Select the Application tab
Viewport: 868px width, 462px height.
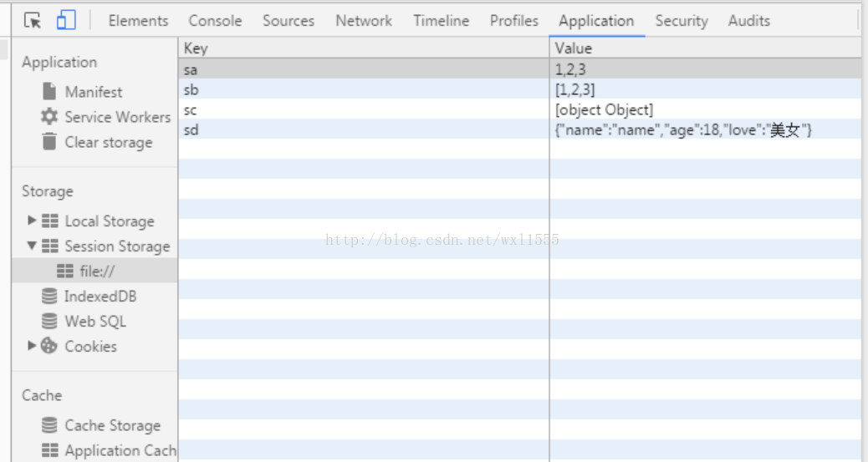596,21
